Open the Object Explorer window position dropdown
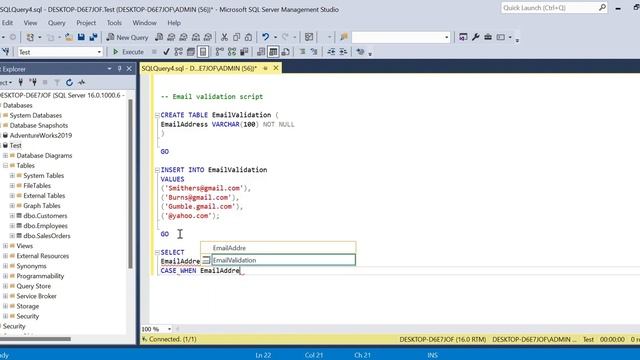This screenshot has height=360, width=640. coord(109,69)
